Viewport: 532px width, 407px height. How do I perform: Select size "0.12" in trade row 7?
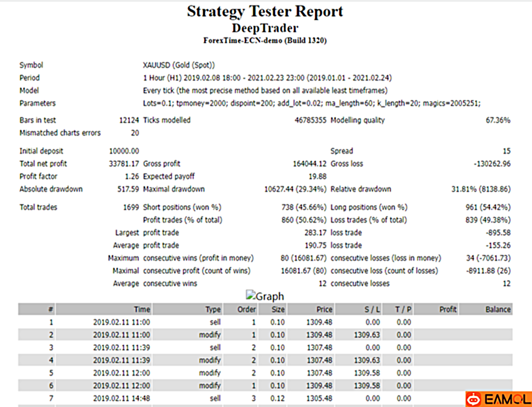coord(277,399)
